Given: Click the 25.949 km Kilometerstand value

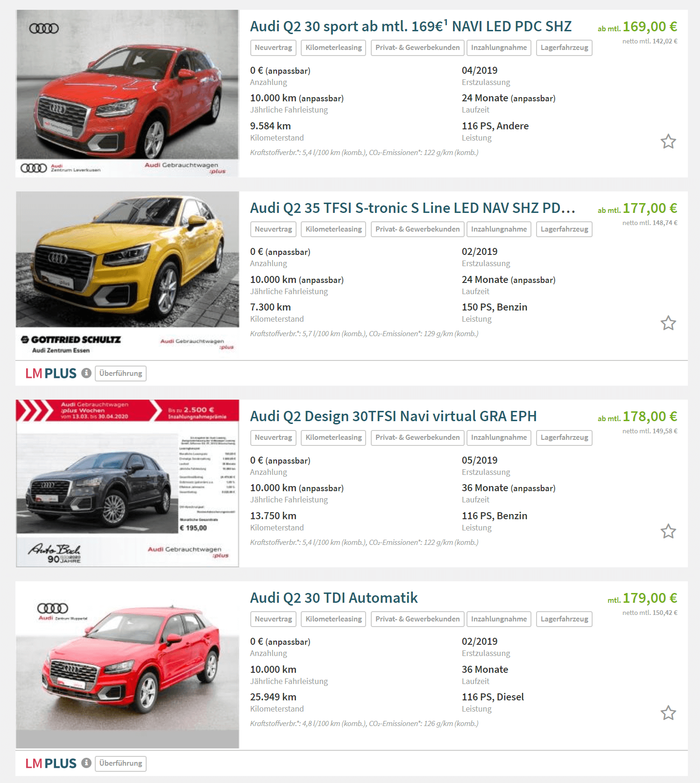Looking at the screenshot, I should (x=273, y=697).
